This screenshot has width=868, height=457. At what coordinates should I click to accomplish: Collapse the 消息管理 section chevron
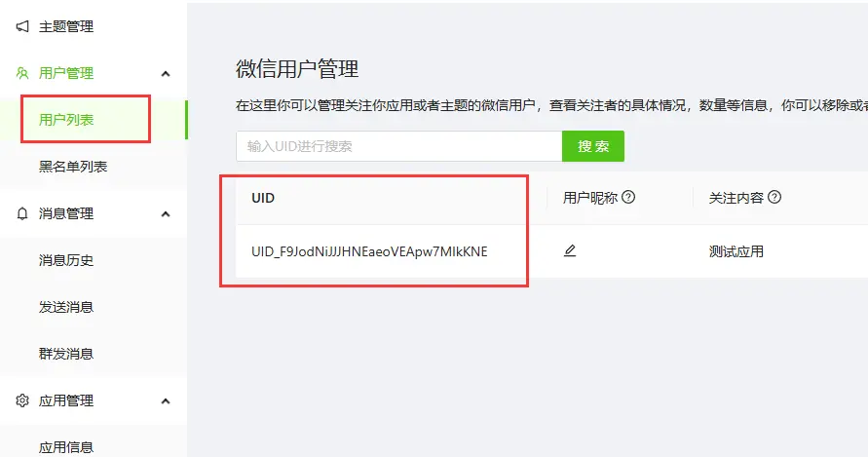click(165, 213)
